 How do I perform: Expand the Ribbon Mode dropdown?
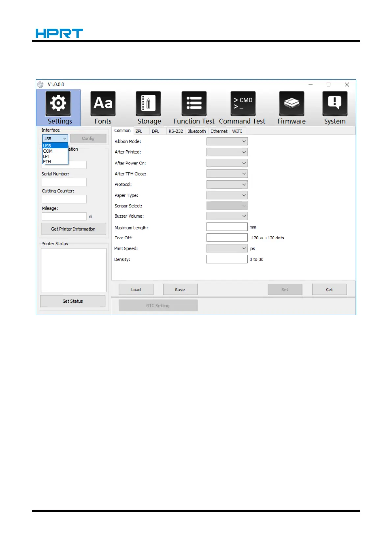[227, 141]
